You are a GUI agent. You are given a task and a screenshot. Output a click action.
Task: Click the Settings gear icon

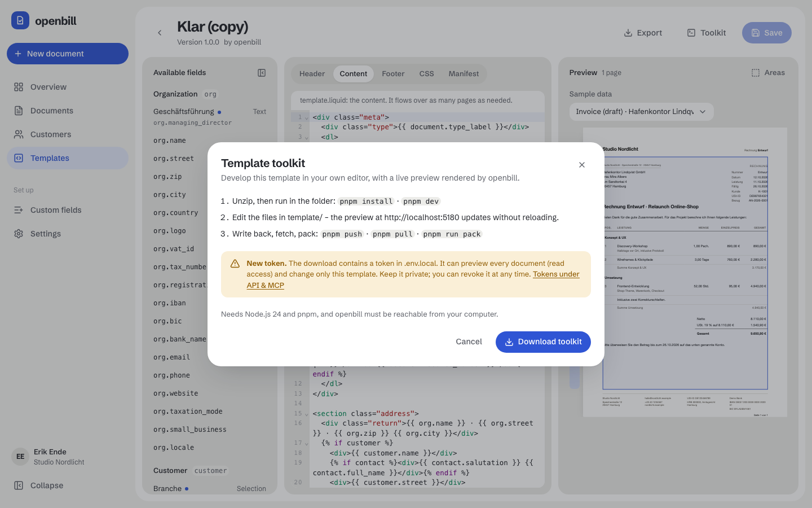(19, 234)
